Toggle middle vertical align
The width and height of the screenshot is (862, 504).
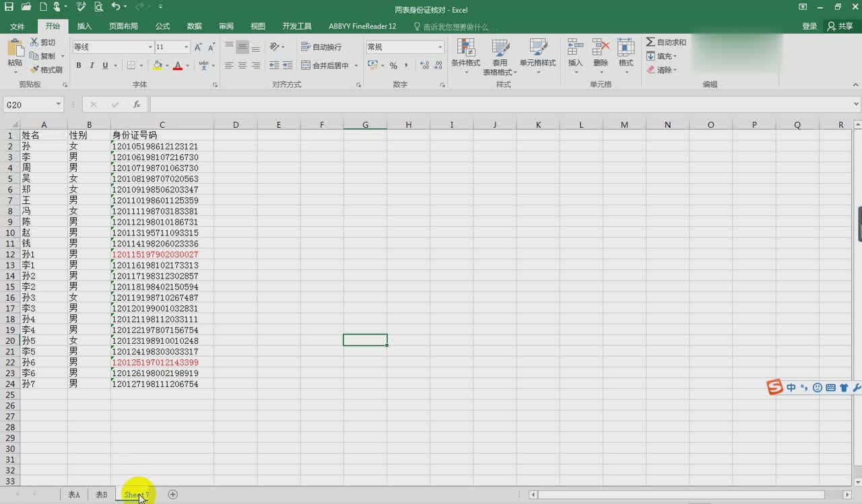click(242, 46)
